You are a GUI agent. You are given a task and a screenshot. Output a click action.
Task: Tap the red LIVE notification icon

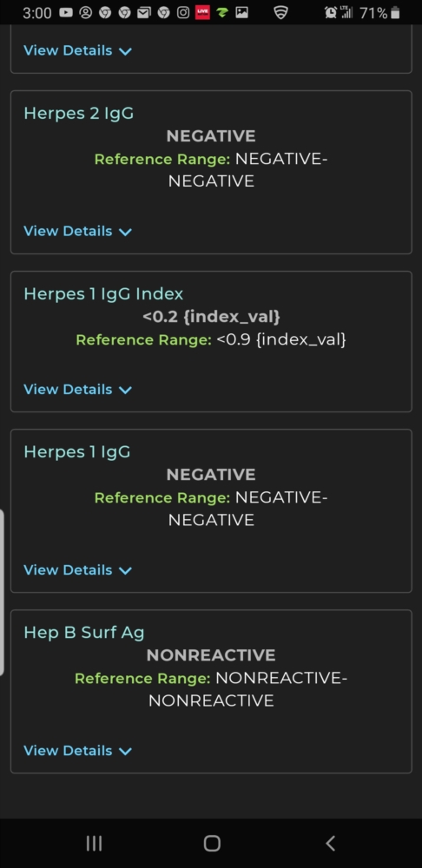(x=202, y=12)
